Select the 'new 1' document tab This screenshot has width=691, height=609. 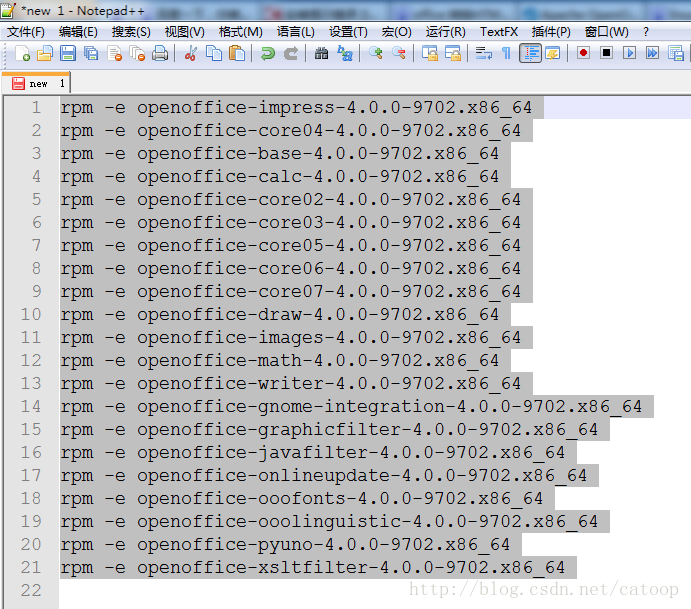[36, 83]
